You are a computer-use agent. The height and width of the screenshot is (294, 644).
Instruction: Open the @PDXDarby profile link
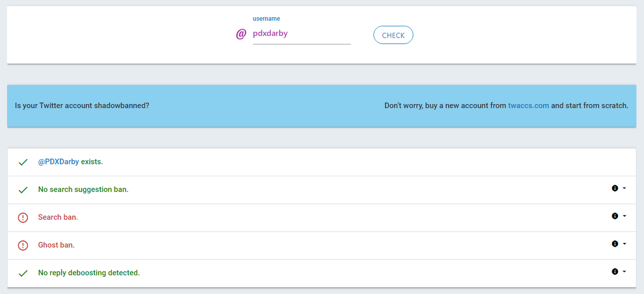[x=58, y=162]
